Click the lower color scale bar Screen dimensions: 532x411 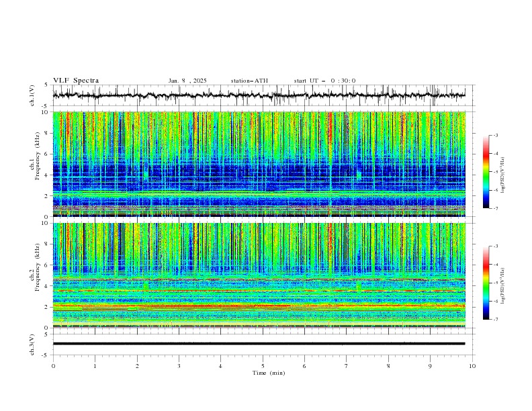[x=486, y=283]
